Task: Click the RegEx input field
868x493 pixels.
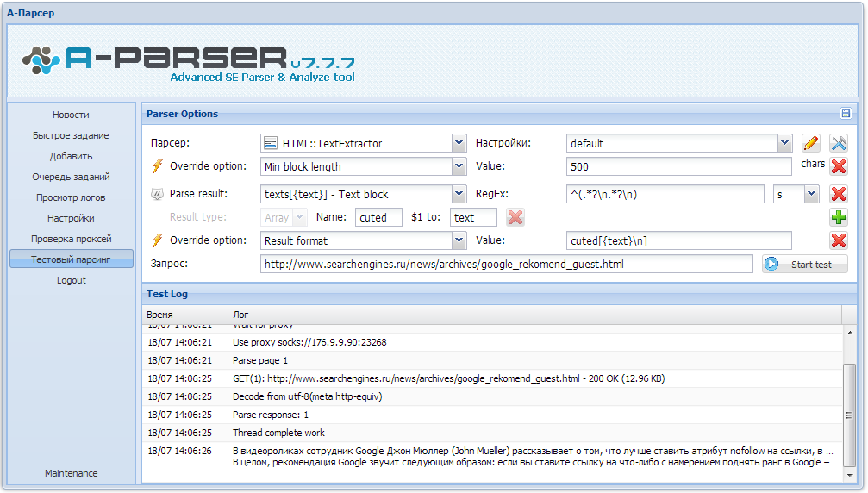Action: click(x=665, y=194)
